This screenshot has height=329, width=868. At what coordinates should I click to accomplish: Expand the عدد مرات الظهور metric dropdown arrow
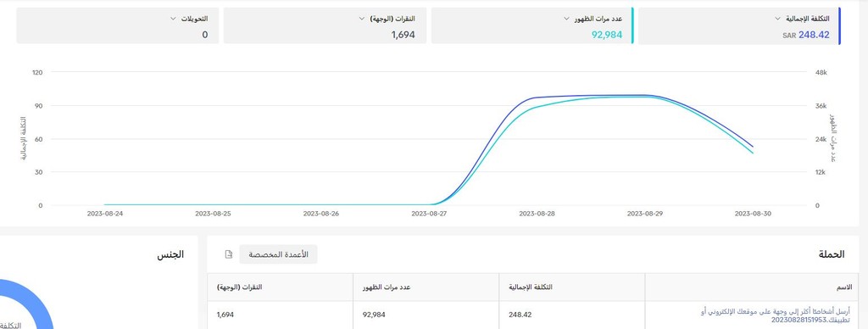pos(565,19)
